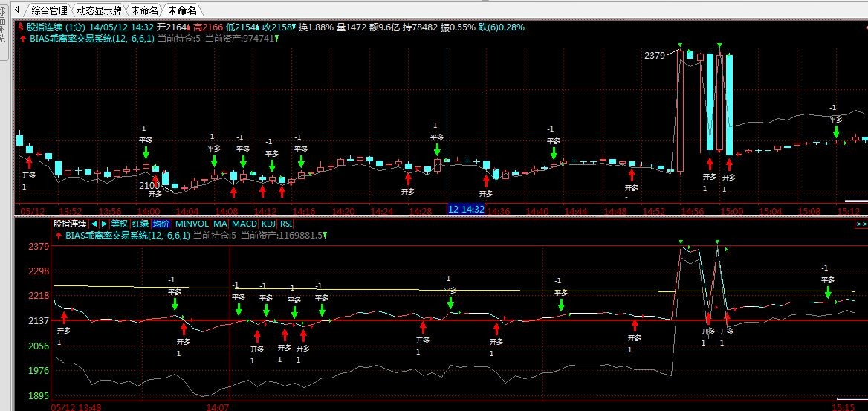Click the upper chart title 股指连续 (1分)

56,27
